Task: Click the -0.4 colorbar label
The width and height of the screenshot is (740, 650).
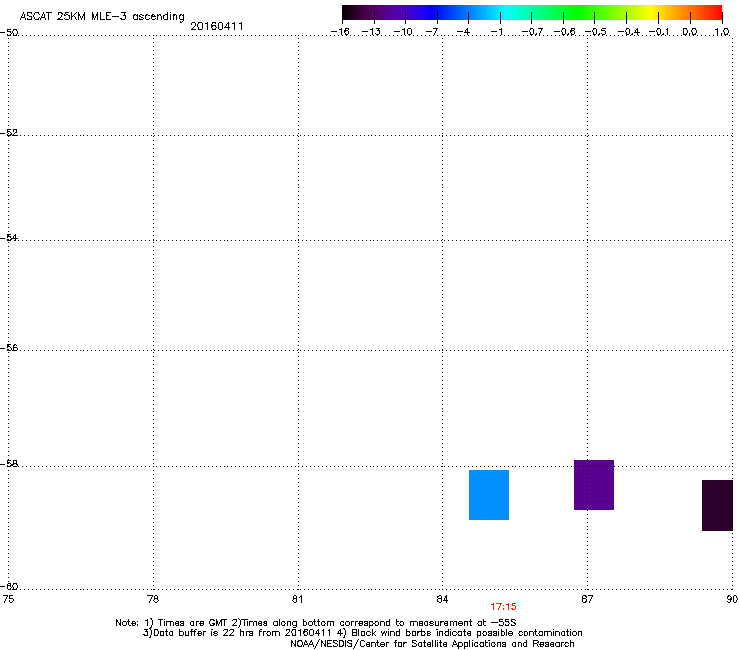Action: coord(629,32)
